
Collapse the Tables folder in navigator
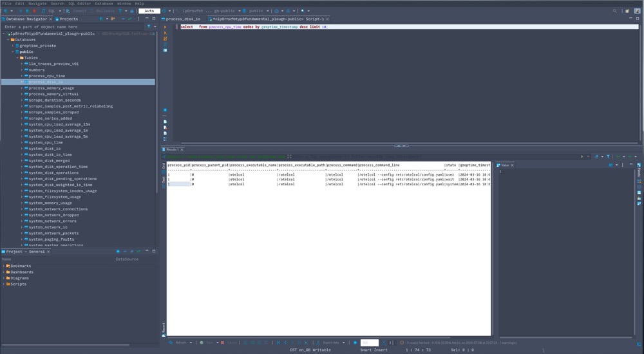coord(17,58)
